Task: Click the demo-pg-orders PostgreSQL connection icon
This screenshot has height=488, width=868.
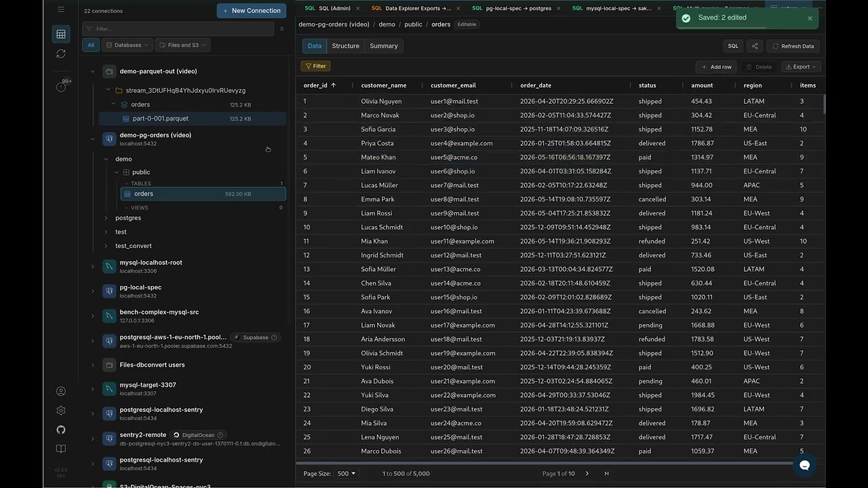Action: [108, 139]
